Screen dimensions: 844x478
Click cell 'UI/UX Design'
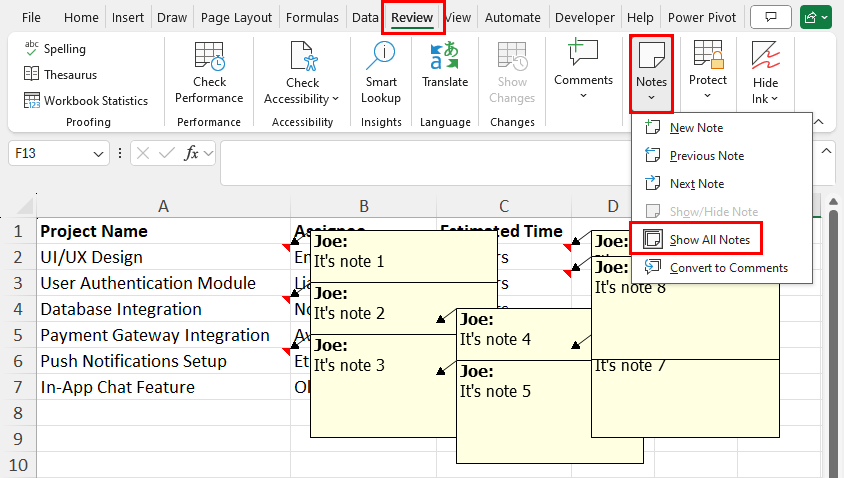coord(164,257)
